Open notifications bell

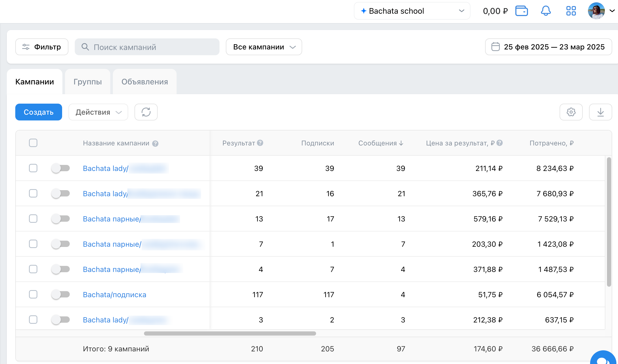pyautogui.click(x=546, y=11)
